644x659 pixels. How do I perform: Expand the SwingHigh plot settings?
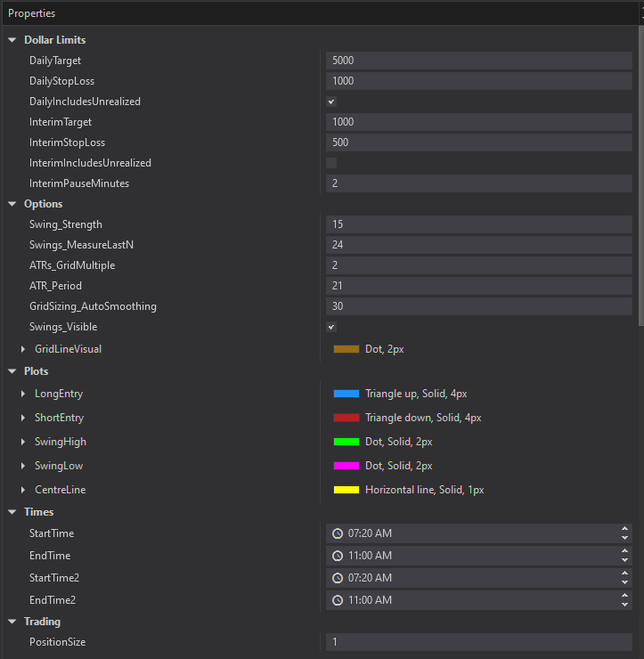pyautogui.click(x=23, y=442)
